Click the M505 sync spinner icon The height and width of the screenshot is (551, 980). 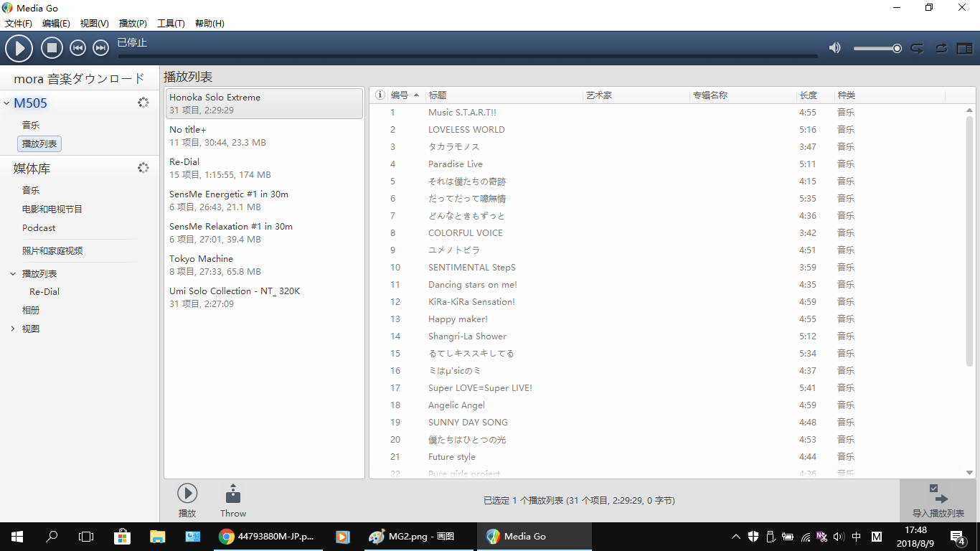coord(143,103)
